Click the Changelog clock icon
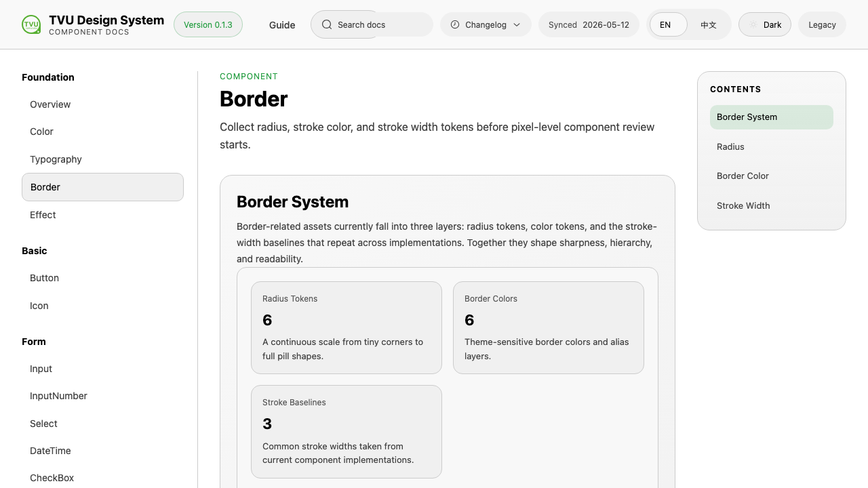Screen dimensions: 868x488 pyautogui.click(x=455, y=24)
